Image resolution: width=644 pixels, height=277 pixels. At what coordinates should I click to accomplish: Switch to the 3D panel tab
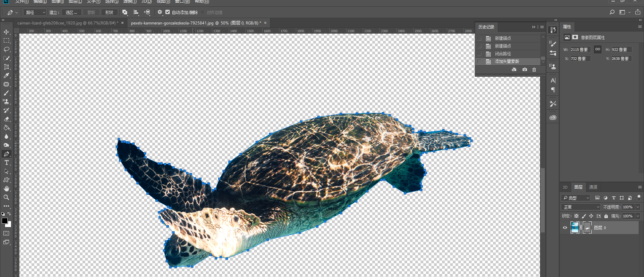coord(565,187)
